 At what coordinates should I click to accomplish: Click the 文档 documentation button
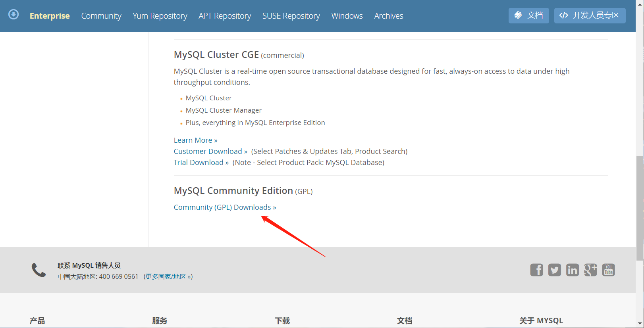pyautogui.click(x=528, y=15)
